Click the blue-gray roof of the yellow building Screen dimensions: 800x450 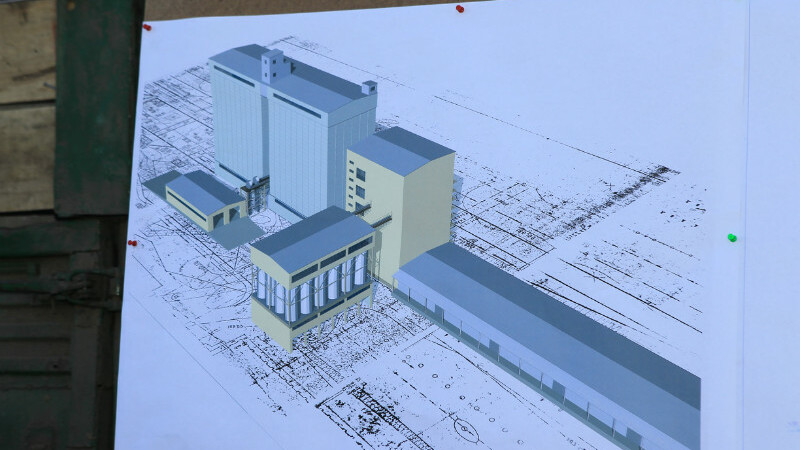(402, 150)
